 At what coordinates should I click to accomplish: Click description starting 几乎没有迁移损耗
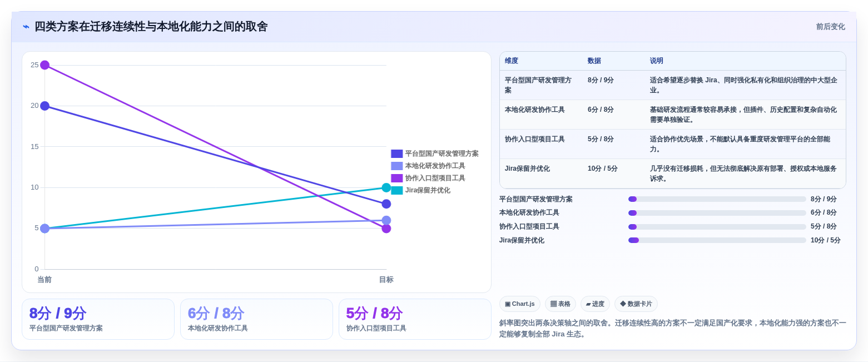743,173
